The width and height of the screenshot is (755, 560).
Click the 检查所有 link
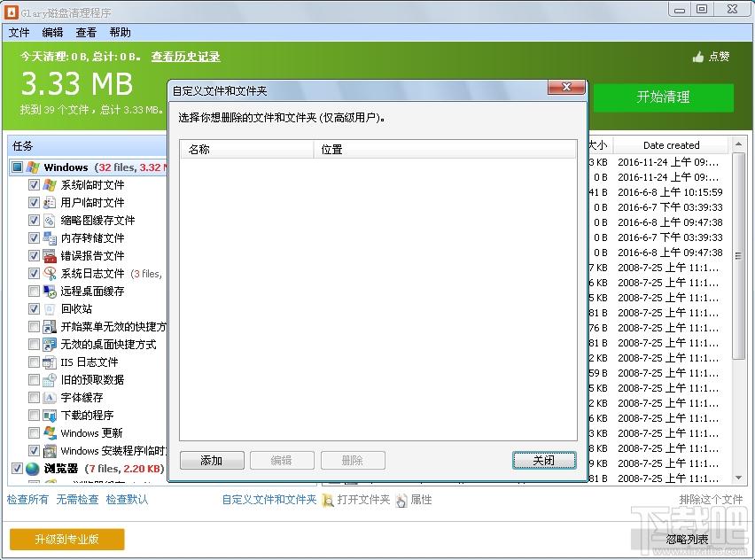click(x=27, y=500)
